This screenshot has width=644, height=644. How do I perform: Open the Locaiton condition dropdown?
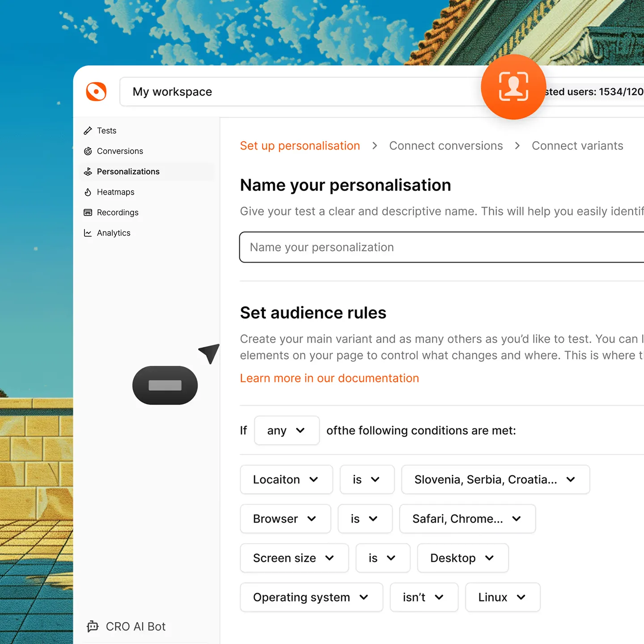286,479
